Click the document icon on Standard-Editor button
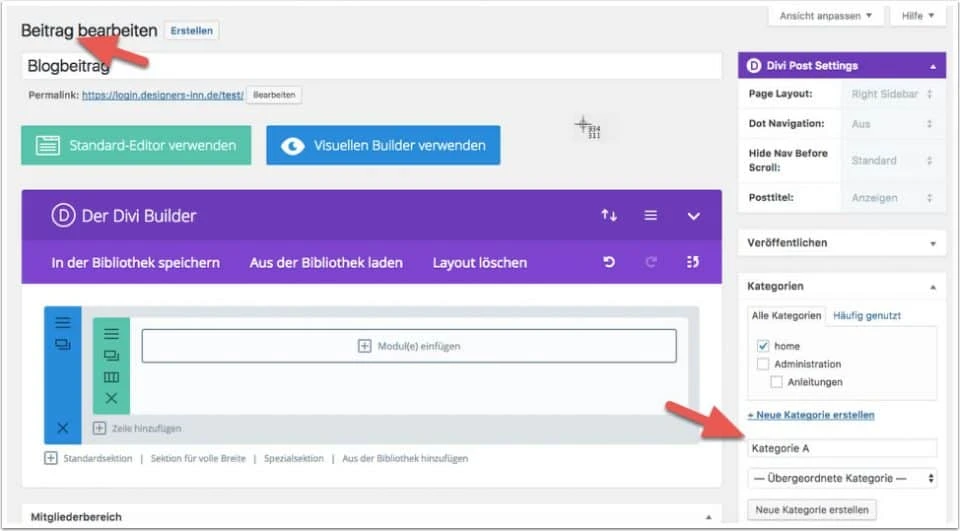The width and height of the screenshot is (960, 531). click(x=48, y=146)
